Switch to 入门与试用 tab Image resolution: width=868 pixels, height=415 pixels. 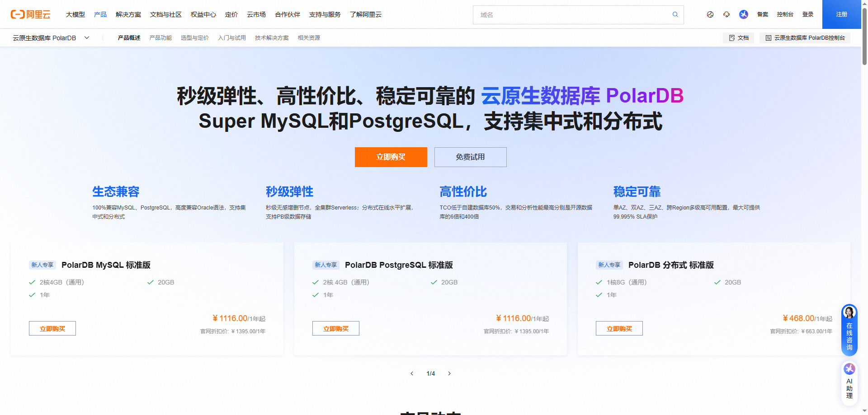click(232, 38)
